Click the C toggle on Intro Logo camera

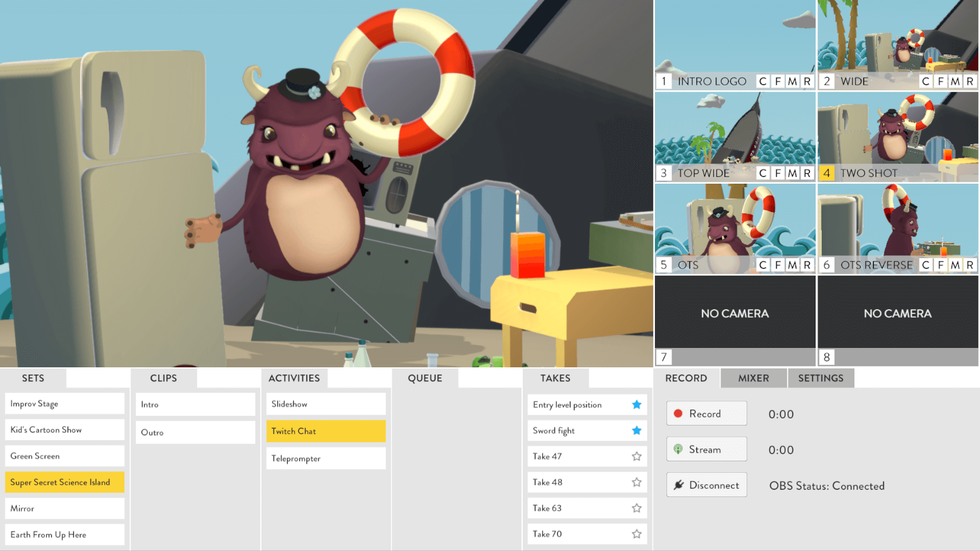click(763, 81)
